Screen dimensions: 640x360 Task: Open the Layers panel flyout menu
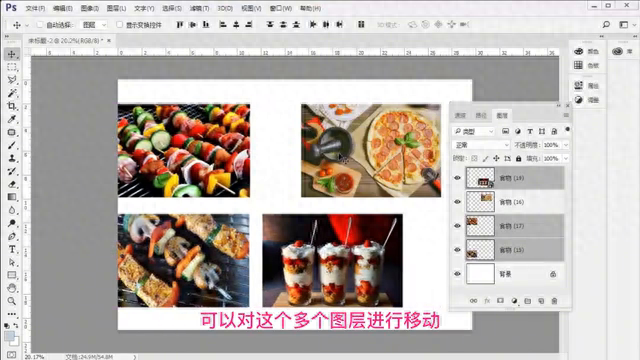pyautogui.click(x=566, y=116)
